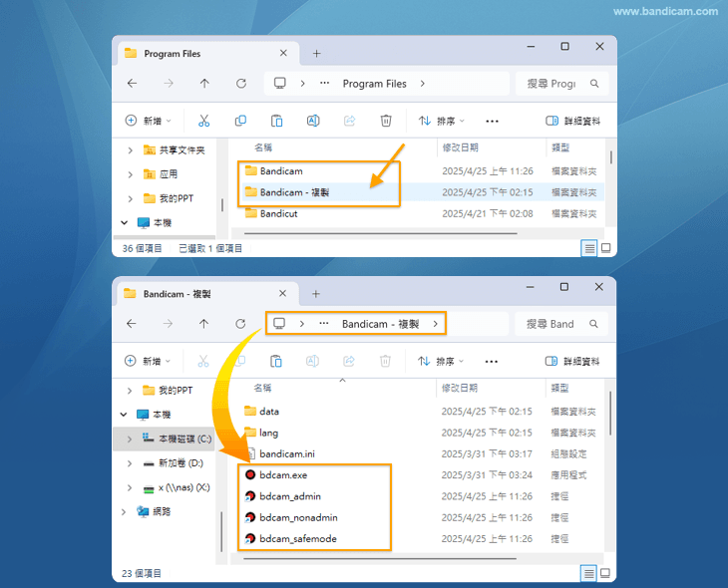The width and height of the screenshot is (728, 588).
Task: Select bdcam.exe application file
Action: (x=283, y=474)
